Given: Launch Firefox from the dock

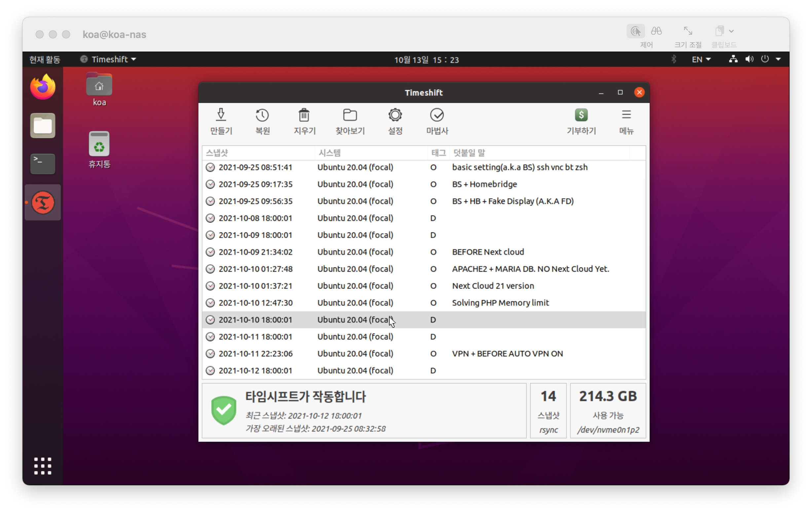Looking at the screenshot, I should (43, 87).
